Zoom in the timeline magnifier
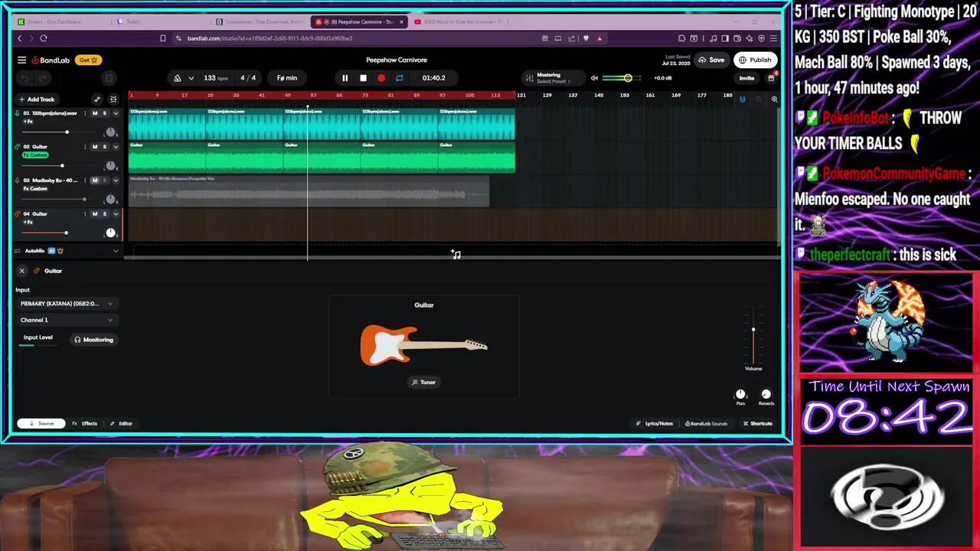This screenshot has width=980, height=551. pyautogui.click(x=774, y=99)
